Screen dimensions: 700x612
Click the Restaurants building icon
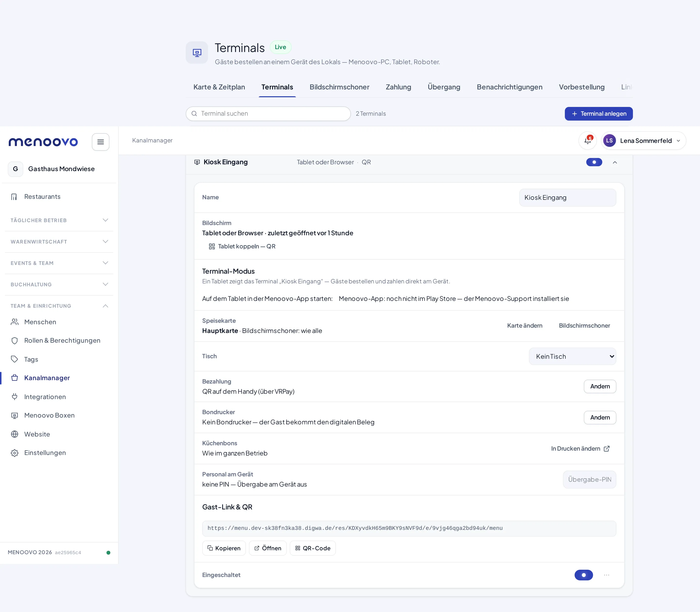pos(14,197)
